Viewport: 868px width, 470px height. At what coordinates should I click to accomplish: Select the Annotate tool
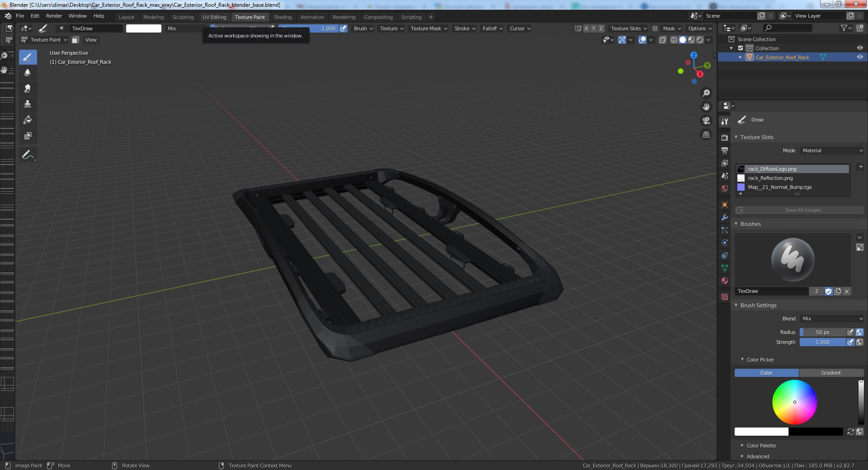click(x=28, y=155)
